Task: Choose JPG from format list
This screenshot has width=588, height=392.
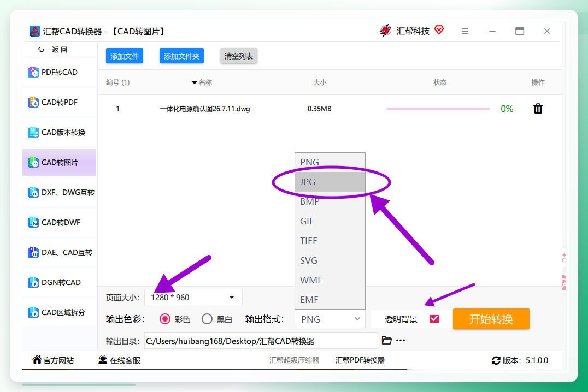Action: coord(330,182)
